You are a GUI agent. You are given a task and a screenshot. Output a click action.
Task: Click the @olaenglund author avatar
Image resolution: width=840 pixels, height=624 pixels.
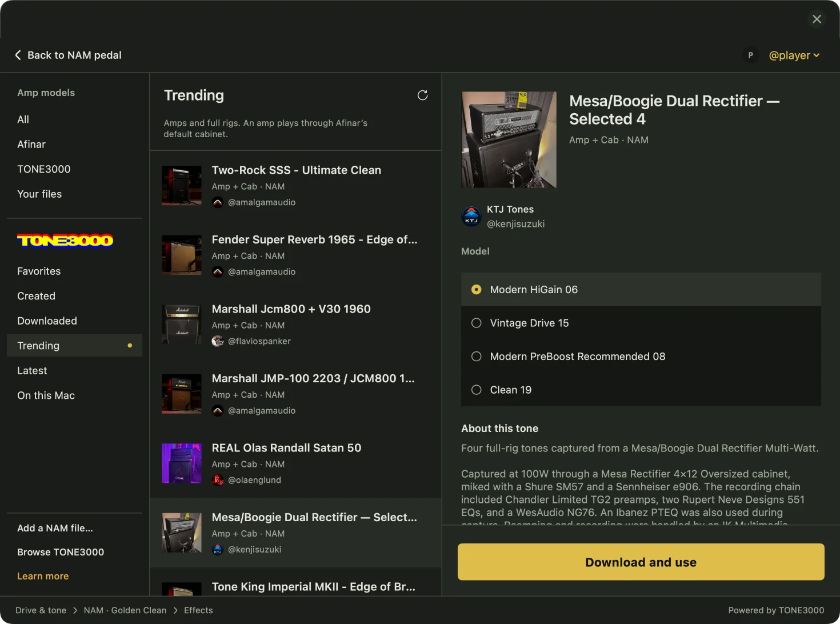218,480
